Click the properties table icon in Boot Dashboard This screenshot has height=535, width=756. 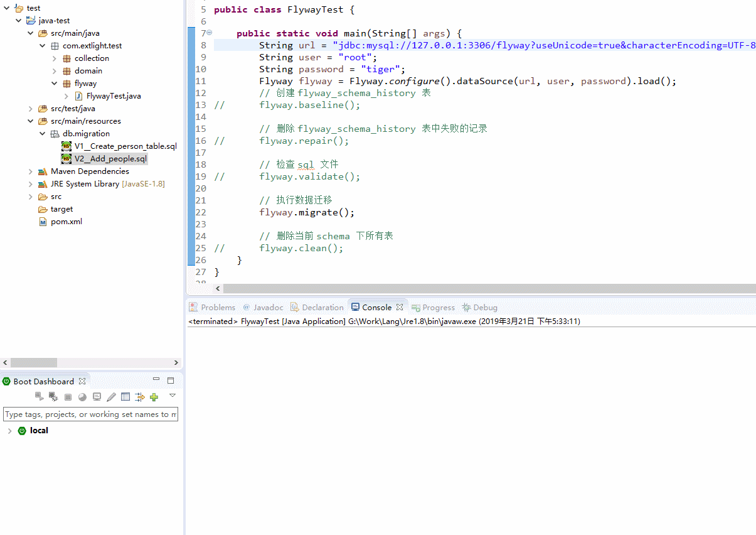point(125,397)
